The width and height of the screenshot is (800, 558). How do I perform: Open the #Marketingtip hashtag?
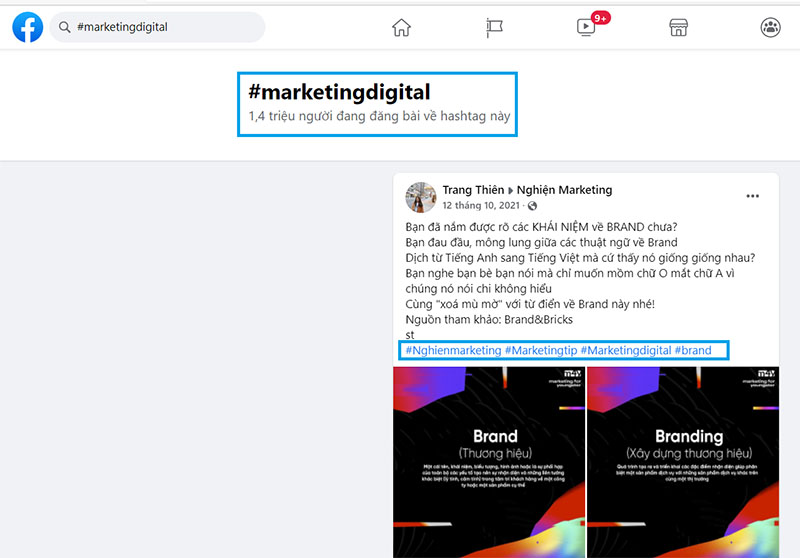pos(541,350)
